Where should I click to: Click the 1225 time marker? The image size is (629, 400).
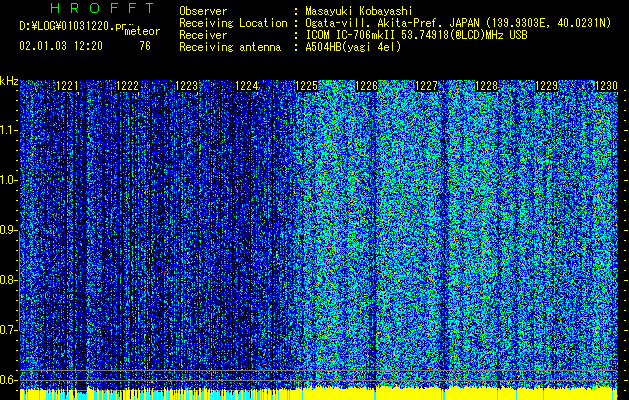pyautogui.click(x=307, y=86)
